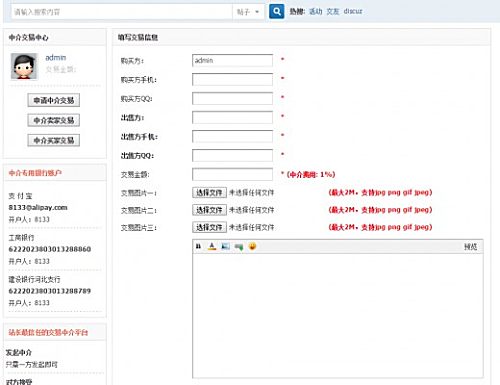The width and height of the screenshot is (500, 385).
Task: Open the smiley emoticon picker
Action: pos(252,246)
